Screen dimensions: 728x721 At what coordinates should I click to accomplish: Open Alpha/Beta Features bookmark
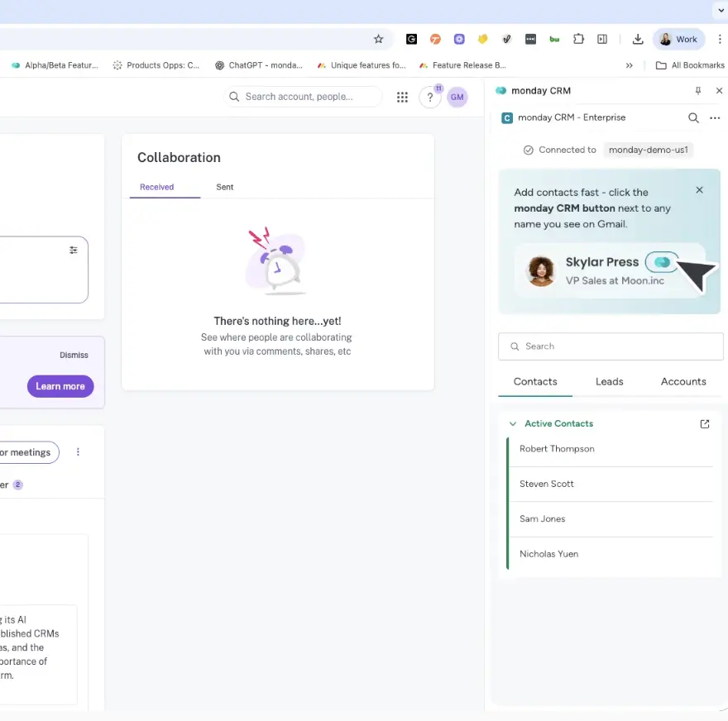55,65
